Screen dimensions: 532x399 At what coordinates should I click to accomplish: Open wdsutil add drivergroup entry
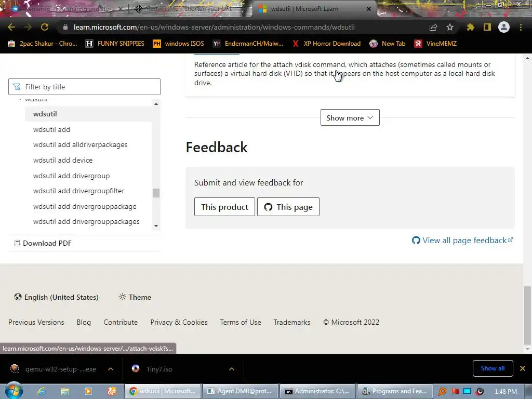coord(71,176)
